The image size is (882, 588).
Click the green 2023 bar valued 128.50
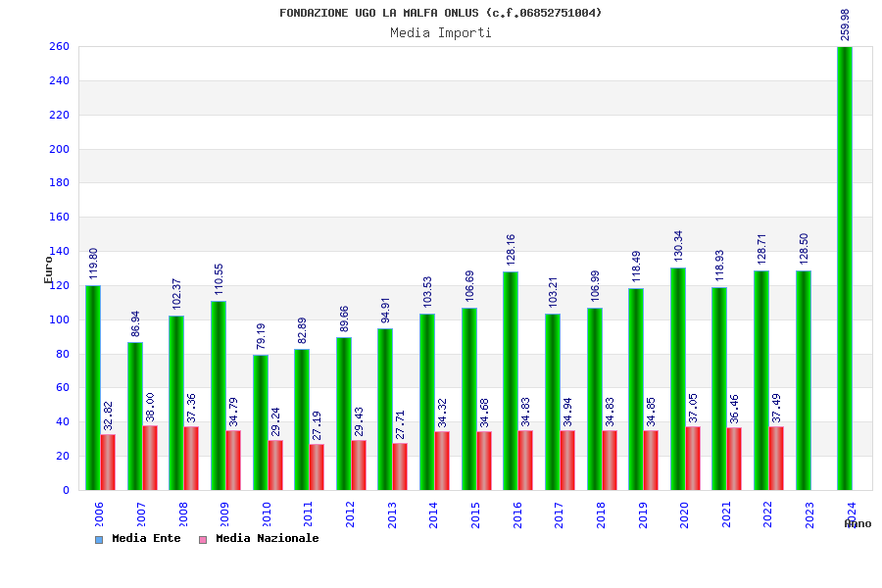(x=804, y=380)
